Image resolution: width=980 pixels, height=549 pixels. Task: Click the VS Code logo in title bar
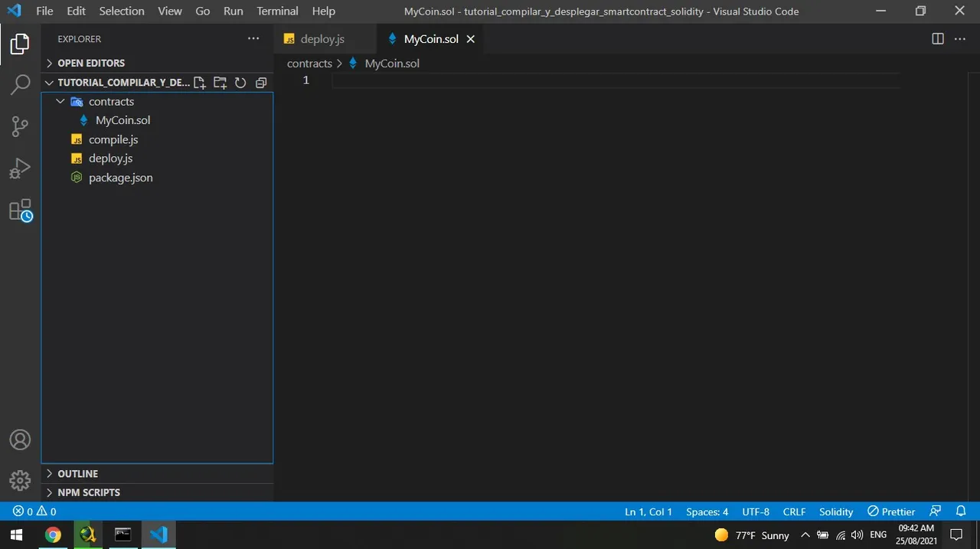(14, 11)
